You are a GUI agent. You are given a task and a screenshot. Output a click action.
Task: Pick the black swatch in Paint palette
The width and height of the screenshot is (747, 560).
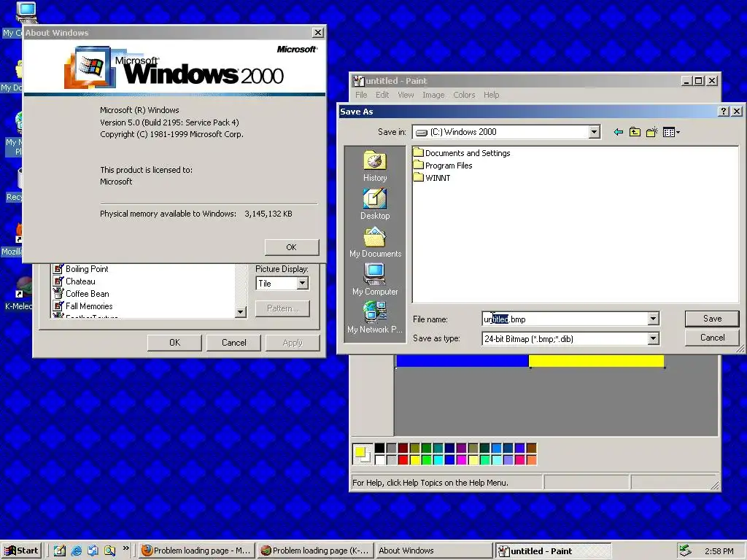[379, 448]
